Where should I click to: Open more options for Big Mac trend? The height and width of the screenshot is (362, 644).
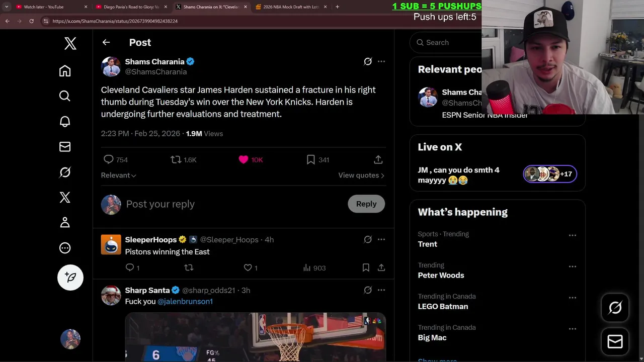tap(573, 329)
